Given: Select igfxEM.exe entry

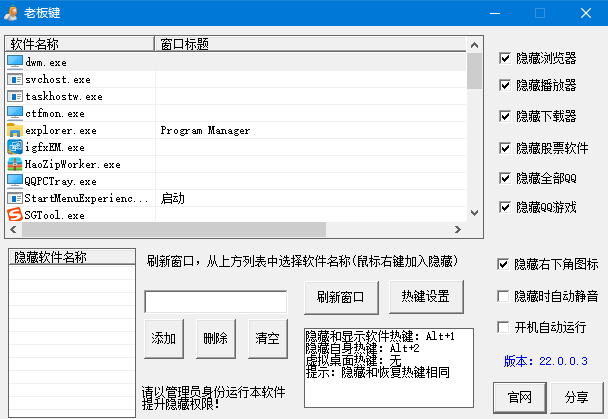Looking at the screenshot, I should click(55, 148).
